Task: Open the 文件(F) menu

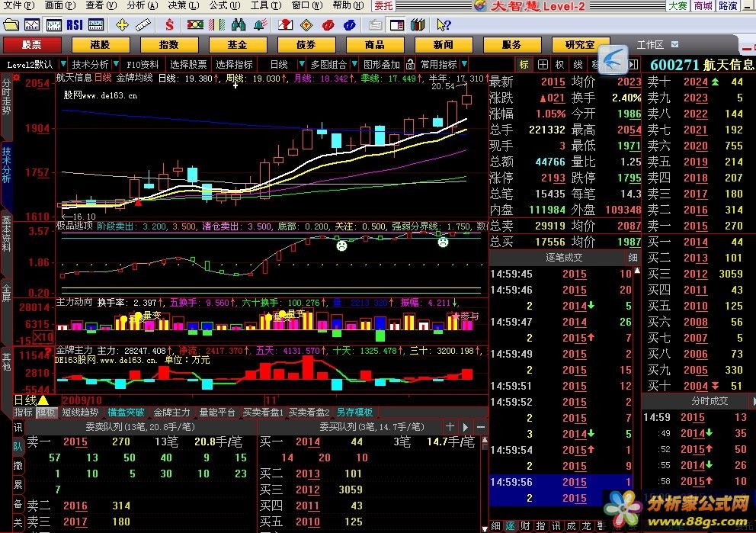Action: coord(19,5)
